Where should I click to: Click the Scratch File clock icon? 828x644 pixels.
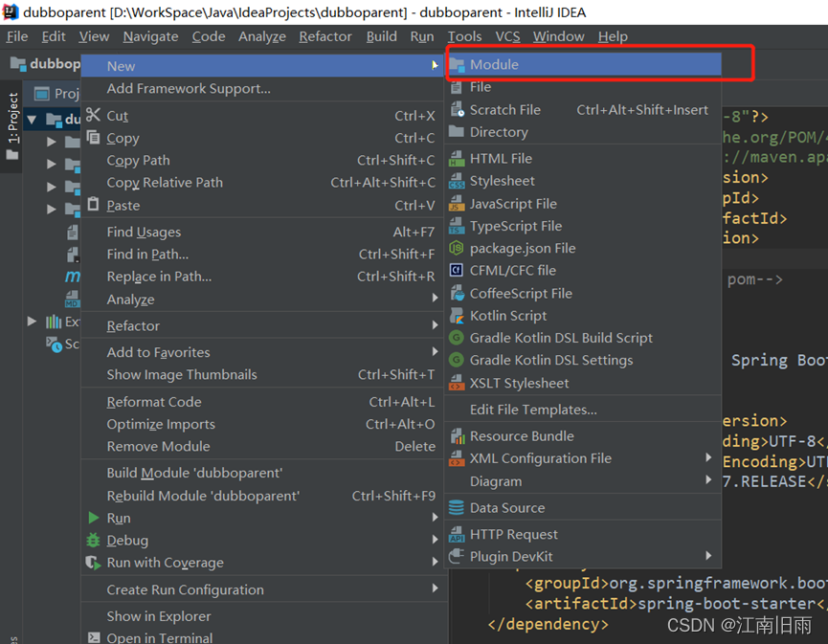tap(457, 110)
